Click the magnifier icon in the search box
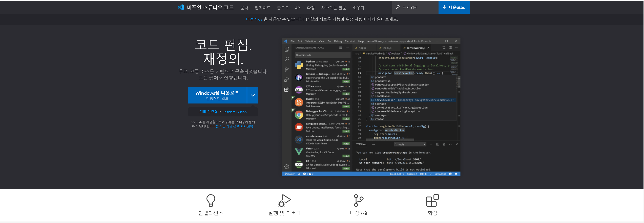 (398, 7)
